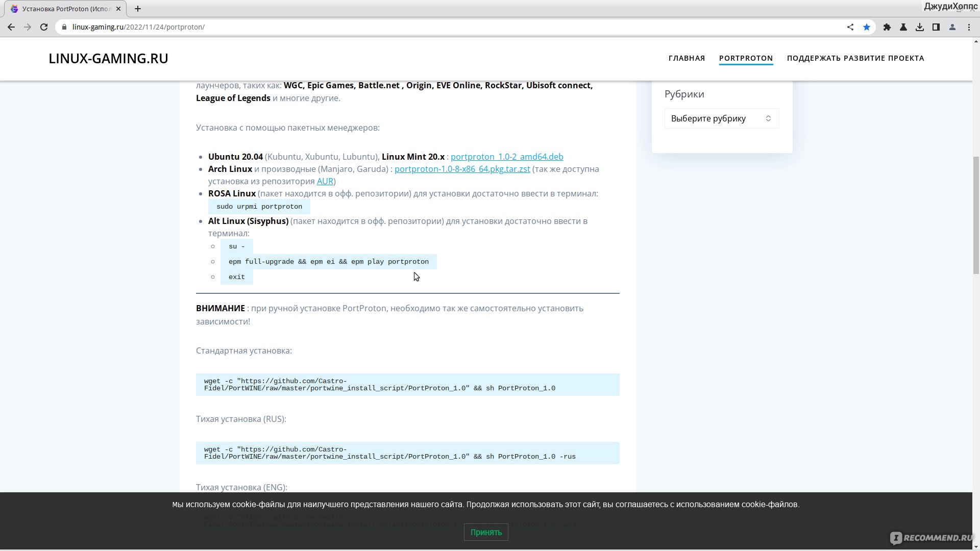This screenshot has width=980, height=551.
Task: Open the PORTPROTON menu item
Action: [x=746, y=58]
